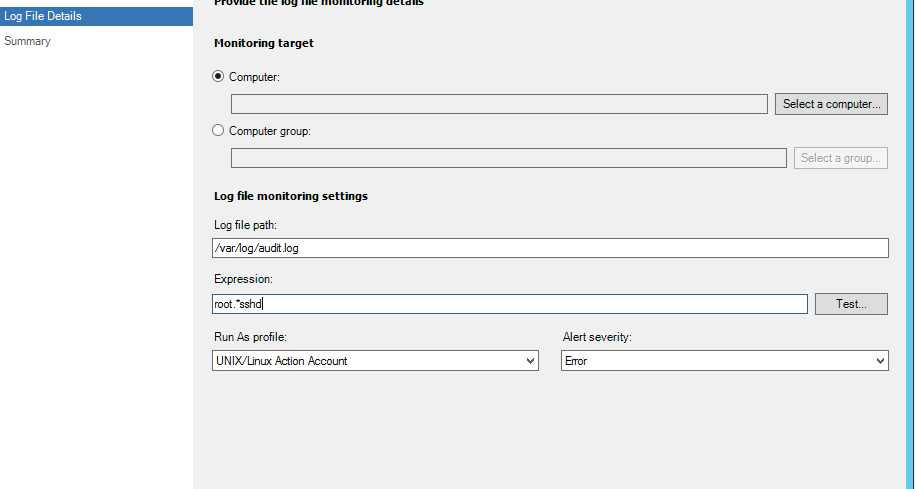
Task: Click the Expression input field
Action: point(510,304)
